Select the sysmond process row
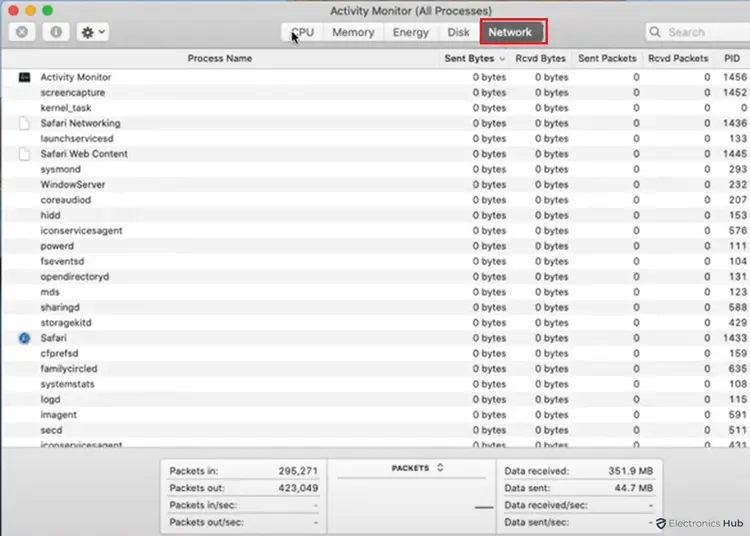 pyautogui.click(x=375, y=169)
